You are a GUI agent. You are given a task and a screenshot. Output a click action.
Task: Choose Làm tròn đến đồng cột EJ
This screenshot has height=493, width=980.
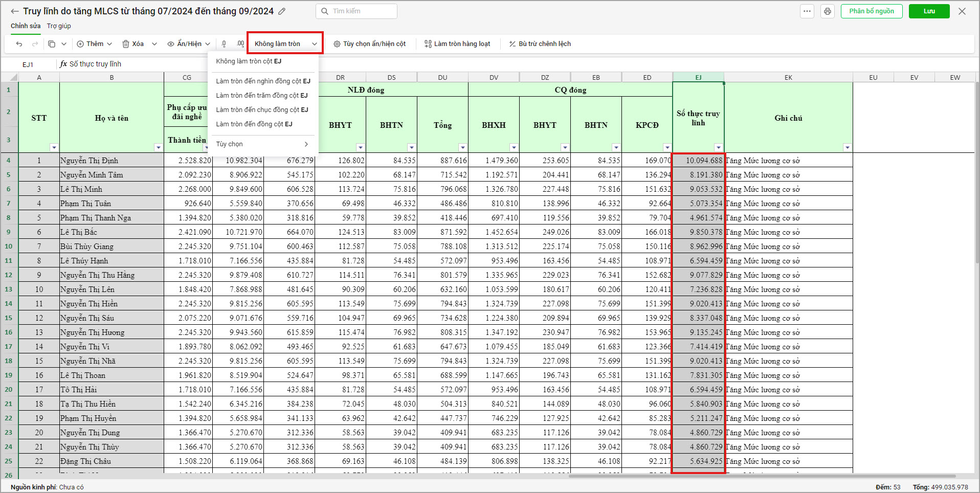[x=263, y=124]
